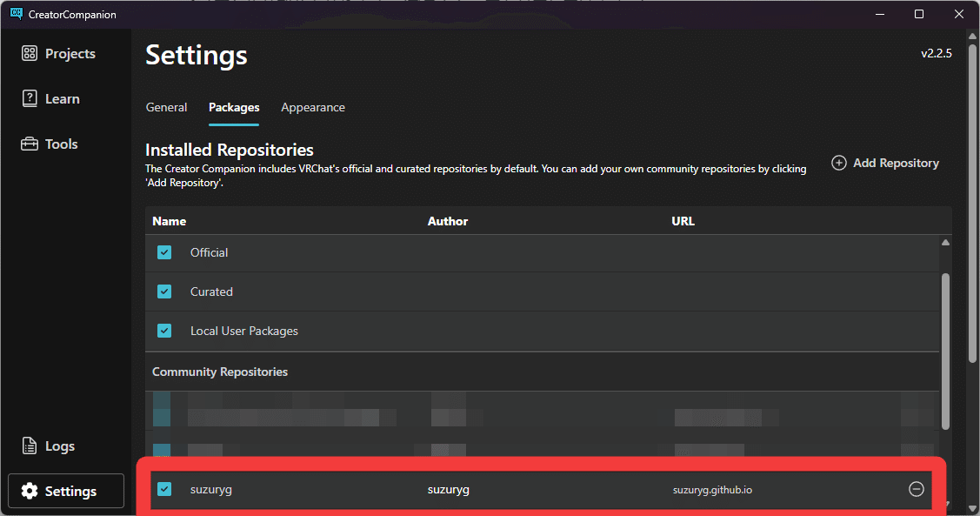Open the Learn section

[x=50, y=99]
